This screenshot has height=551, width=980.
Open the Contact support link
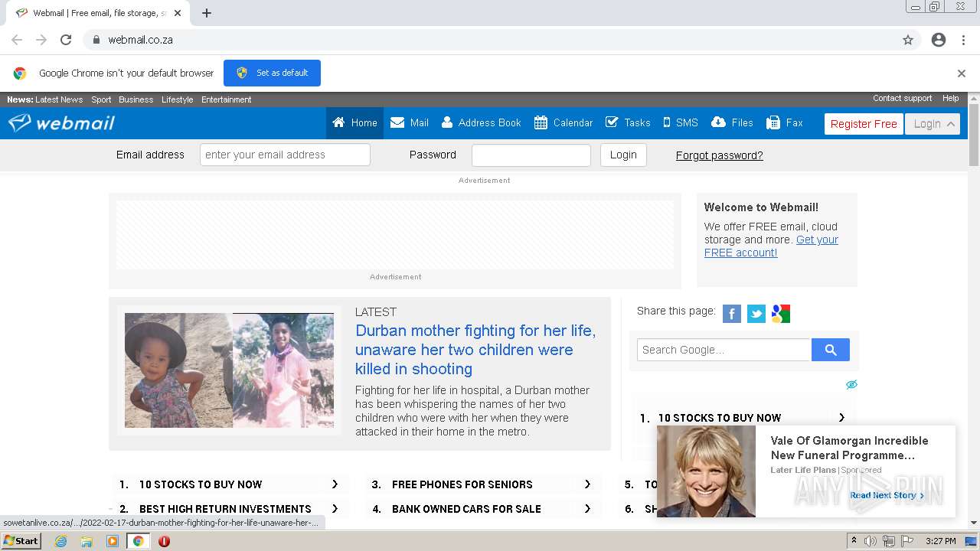click(902, 98)
